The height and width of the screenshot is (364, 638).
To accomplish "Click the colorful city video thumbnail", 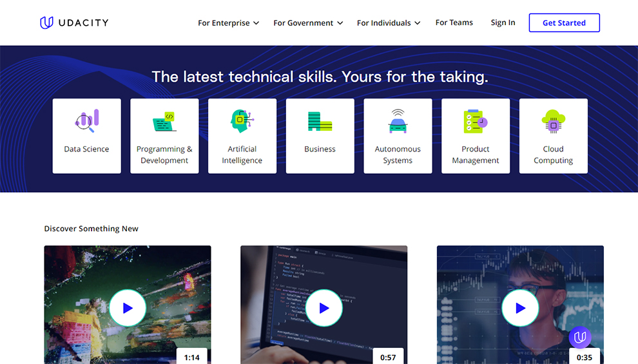I will (128, 305).
